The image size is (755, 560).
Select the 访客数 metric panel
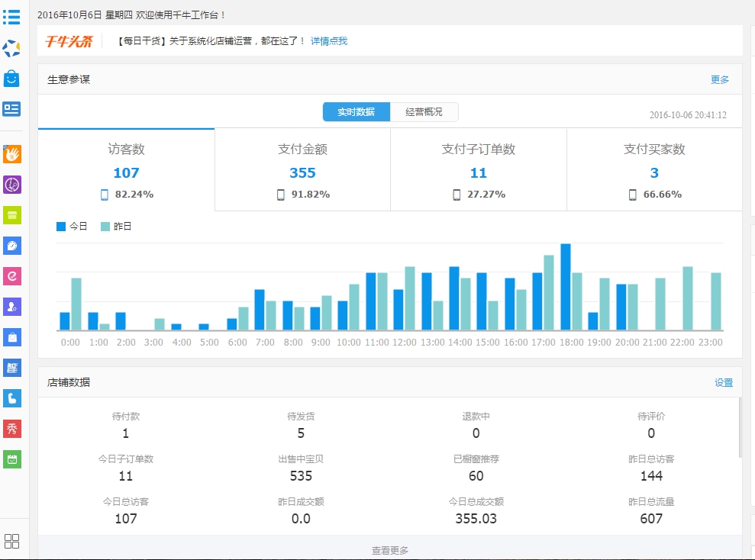(126, 170)
